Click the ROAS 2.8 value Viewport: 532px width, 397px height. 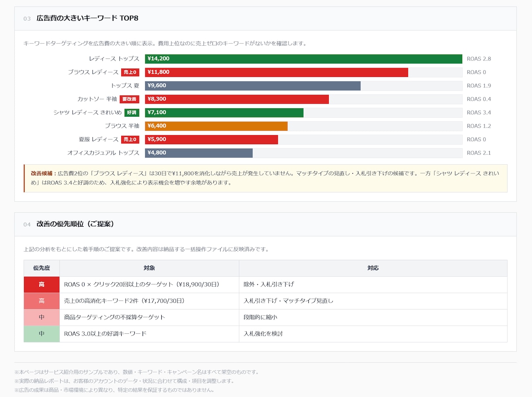(479, 59)
